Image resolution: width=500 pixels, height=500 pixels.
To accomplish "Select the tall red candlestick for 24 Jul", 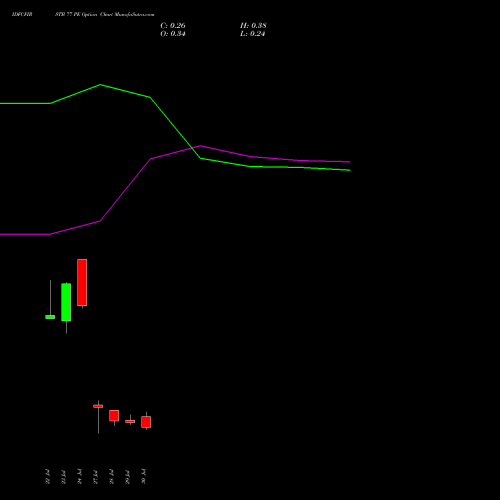I will point(82,282).
